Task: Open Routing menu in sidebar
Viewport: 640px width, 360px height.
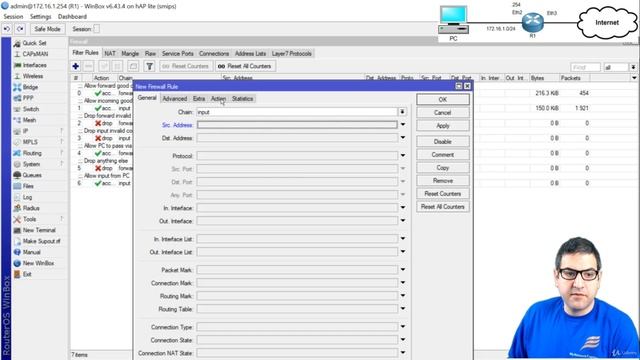Action: point(32,153)
